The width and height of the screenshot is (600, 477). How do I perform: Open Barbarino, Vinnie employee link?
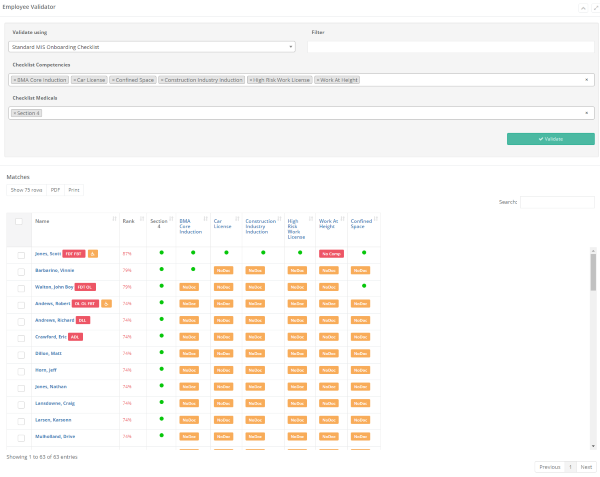tap(55, 270)
